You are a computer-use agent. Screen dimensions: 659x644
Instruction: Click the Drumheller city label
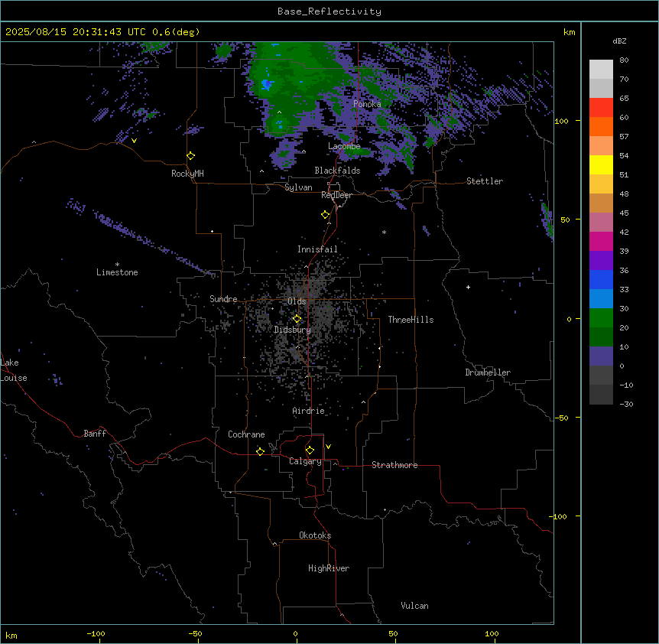[488, 372]
